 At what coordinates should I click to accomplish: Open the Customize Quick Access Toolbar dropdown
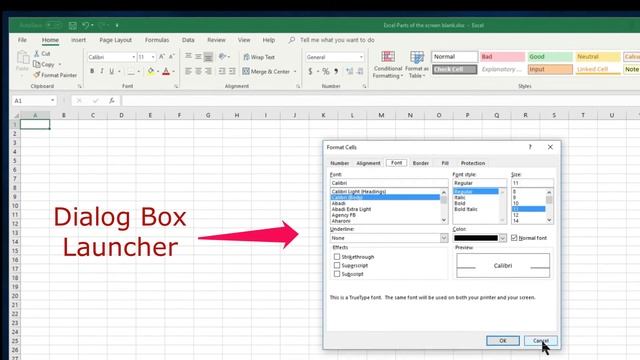pyautogui.click(x=117, y=25)
